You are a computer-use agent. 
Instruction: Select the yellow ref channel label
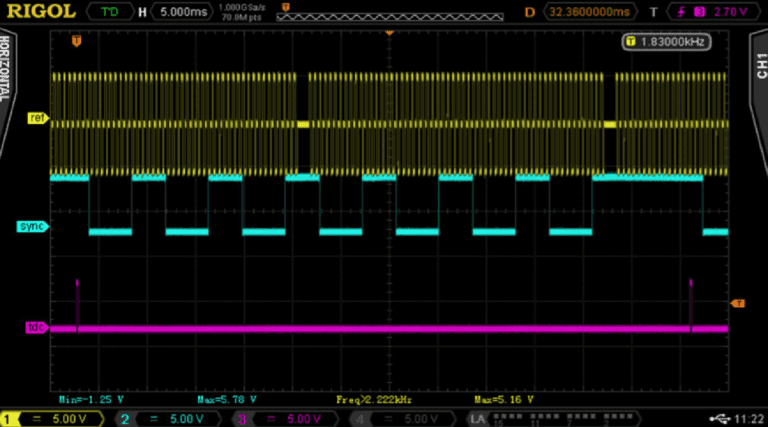[x=37, y=118]
